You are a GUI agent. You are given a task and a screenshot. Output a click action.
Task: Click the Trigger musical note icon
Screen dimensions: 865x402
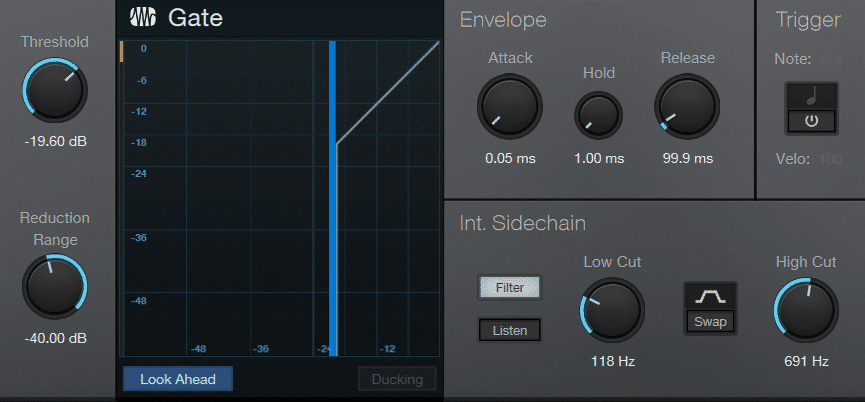[811, 97]
